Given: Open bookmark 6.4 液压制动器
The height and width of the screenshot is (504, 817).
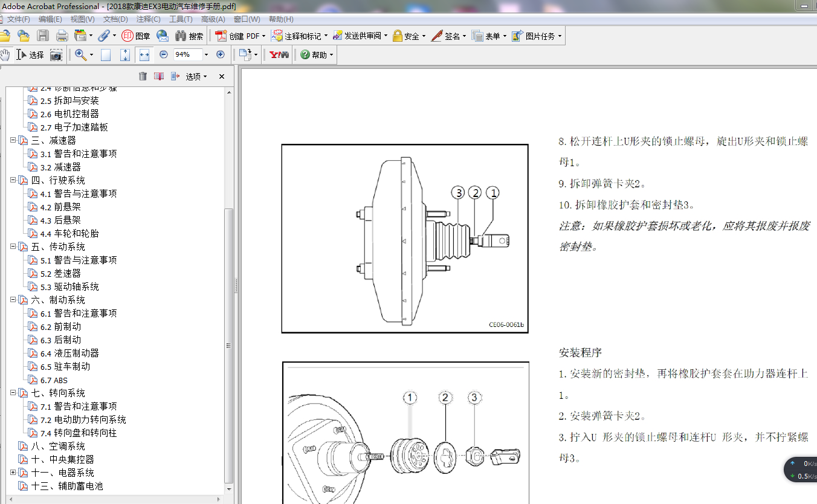Looking at the screenshot, I should (76, 353).
